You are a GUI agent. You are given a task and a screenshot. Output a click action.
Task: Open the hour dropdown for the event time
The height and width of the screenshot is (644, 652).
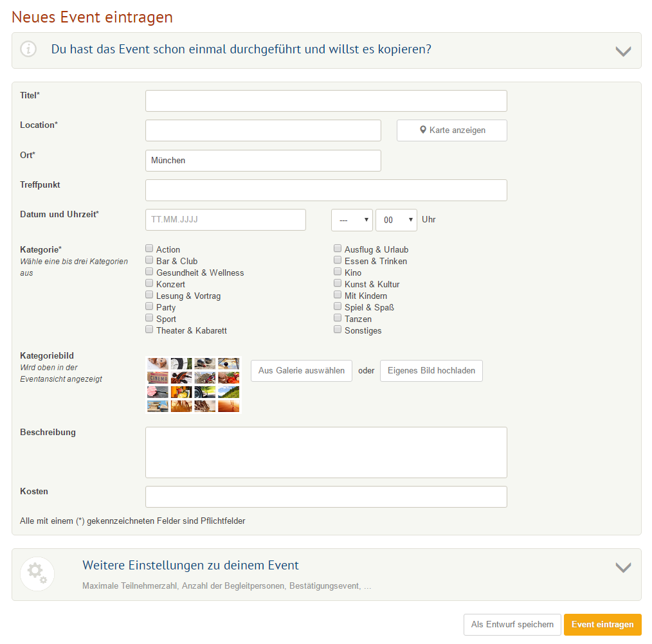pos(352,220)
